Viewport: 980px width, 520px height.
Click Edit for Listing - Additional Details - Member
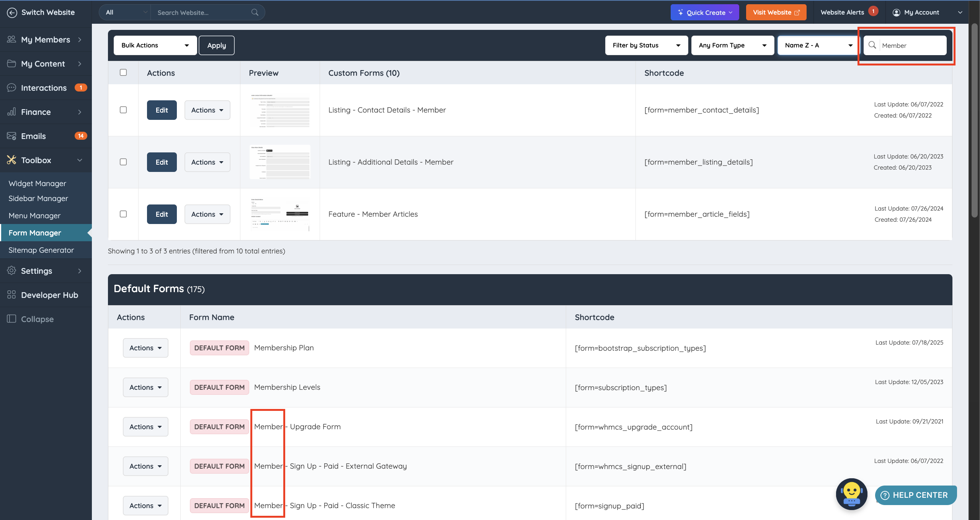pyautogui.click(x=162, y=162)
